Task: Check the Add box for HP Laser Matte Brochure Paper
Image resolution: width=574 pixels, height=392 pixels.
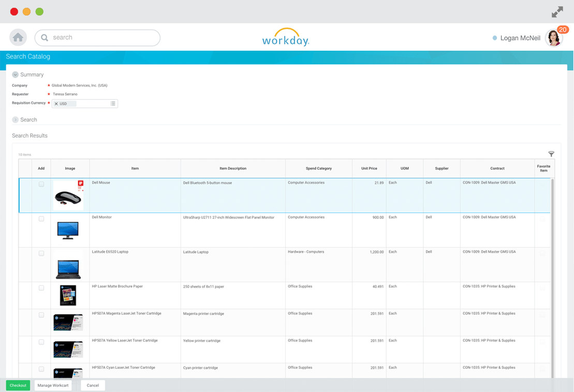Action: [41, 288]
